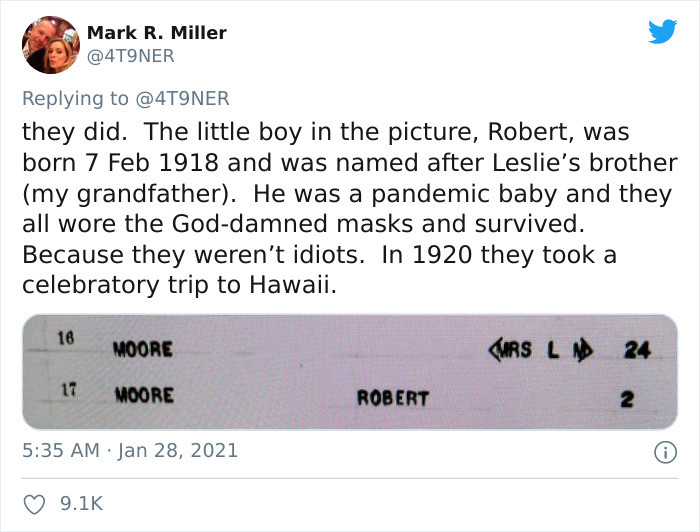Select the MOORE name on row 17
The image size is (700, 532).
[144, 395]
